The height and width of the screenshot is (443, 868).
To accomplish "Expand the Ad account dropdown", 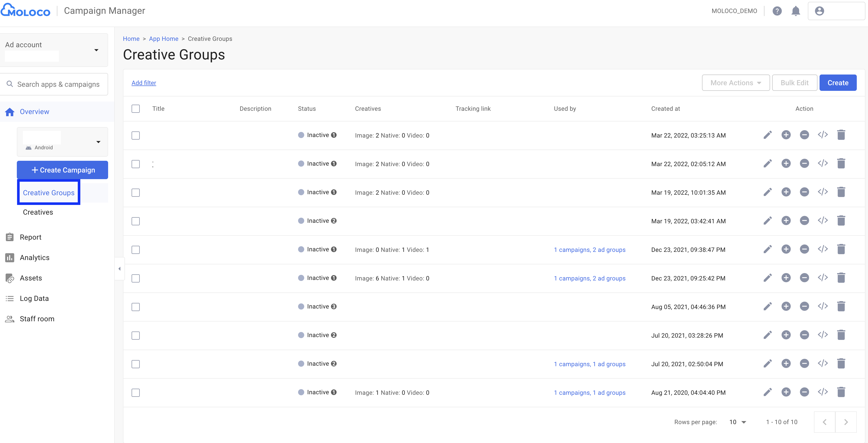I will coord(96,50).
